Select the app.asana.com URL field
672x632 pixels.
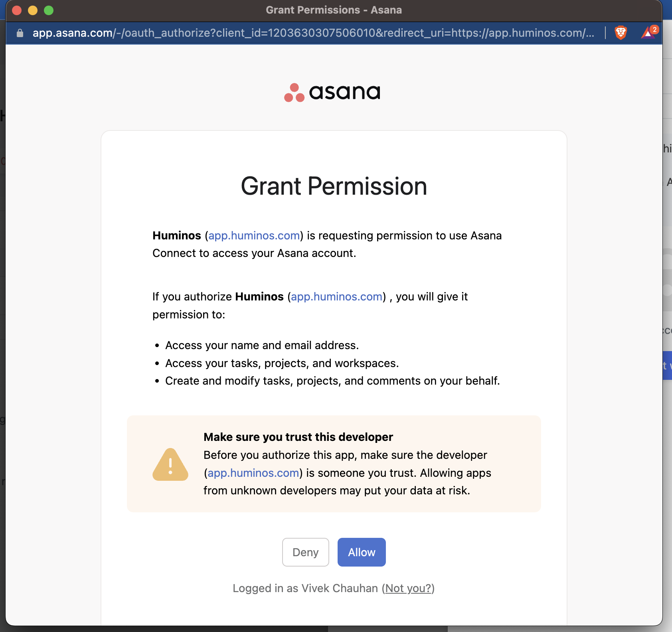[x=313, y=33]
